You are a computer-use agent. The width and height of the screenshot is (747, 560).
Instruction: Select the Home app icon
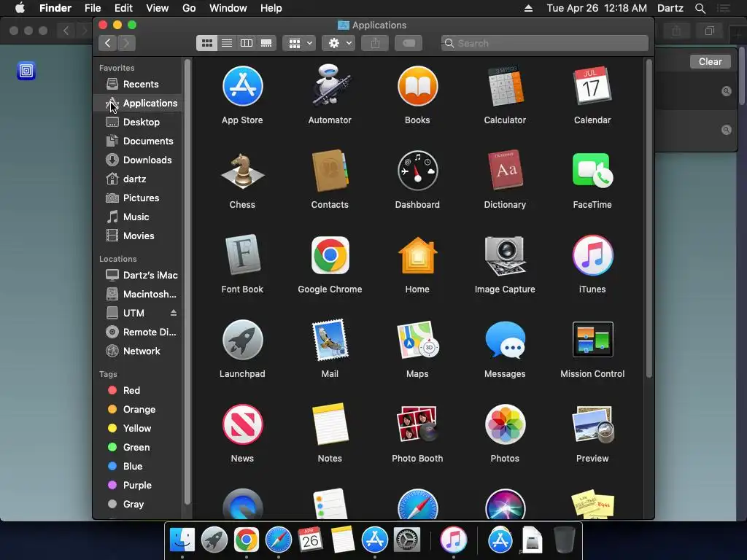[x=417, y=255]
